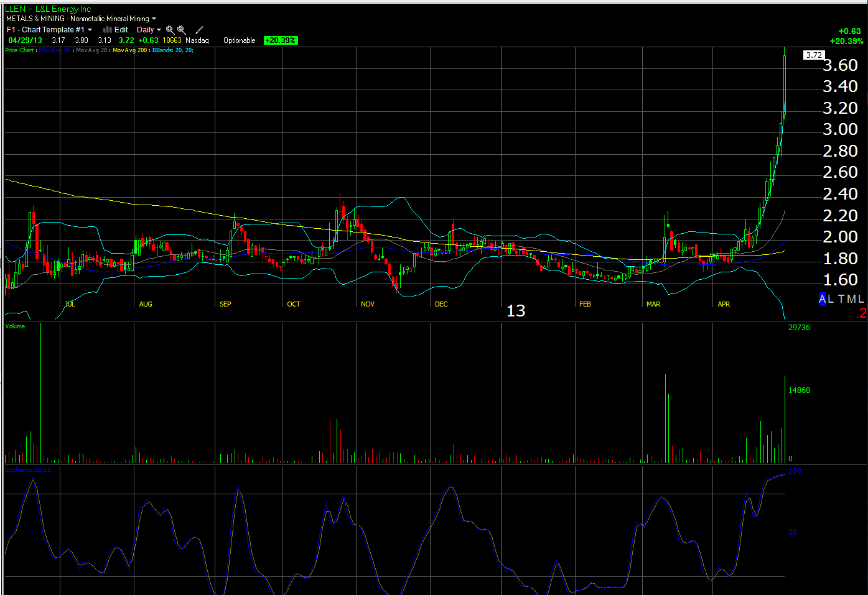Open the Edit chart template button
This screenshot has height=595, width=868.
pos(121,29)
